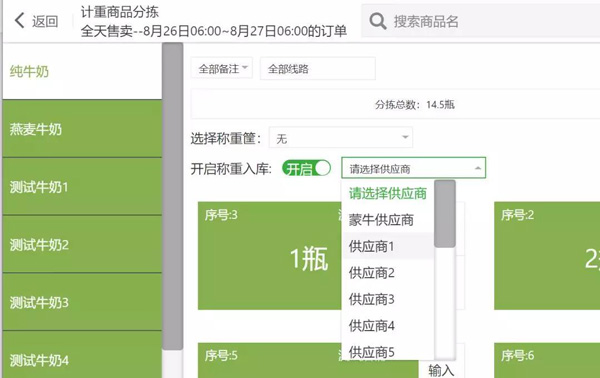The height and width of the screenshot is (378, 600).
Task: Choose 测试牛奶3 from product list
Action: (82, 302)
